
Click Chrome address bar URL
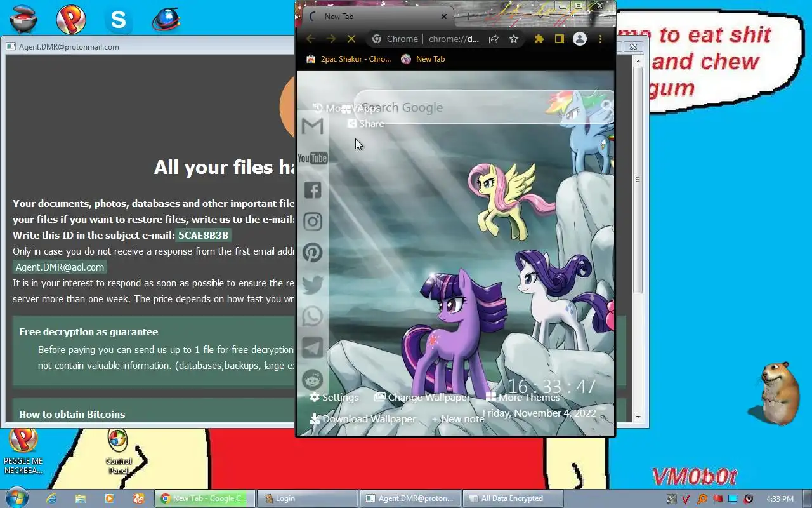pyautogui.click(x=454, y=39)
